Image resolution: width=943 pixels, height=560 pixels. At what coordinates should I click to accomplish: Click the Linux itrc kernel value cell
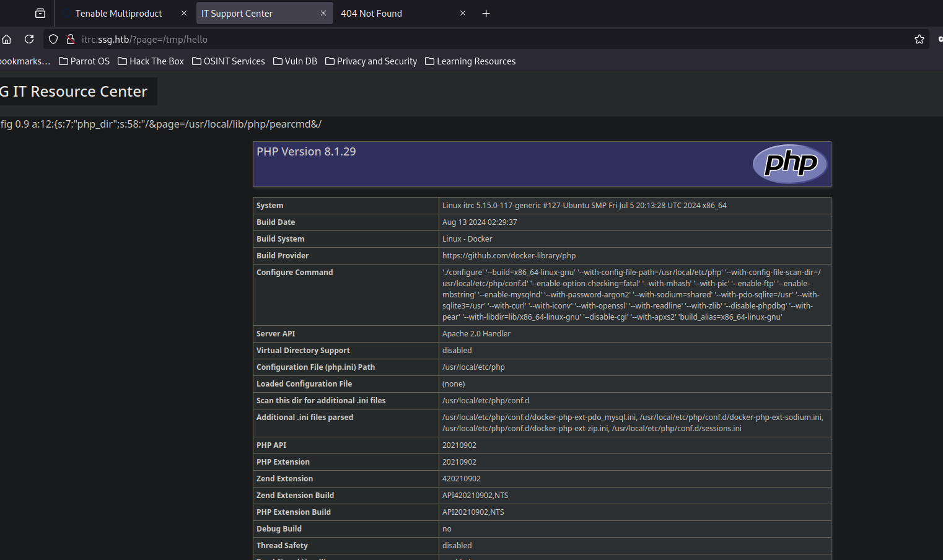634,206
